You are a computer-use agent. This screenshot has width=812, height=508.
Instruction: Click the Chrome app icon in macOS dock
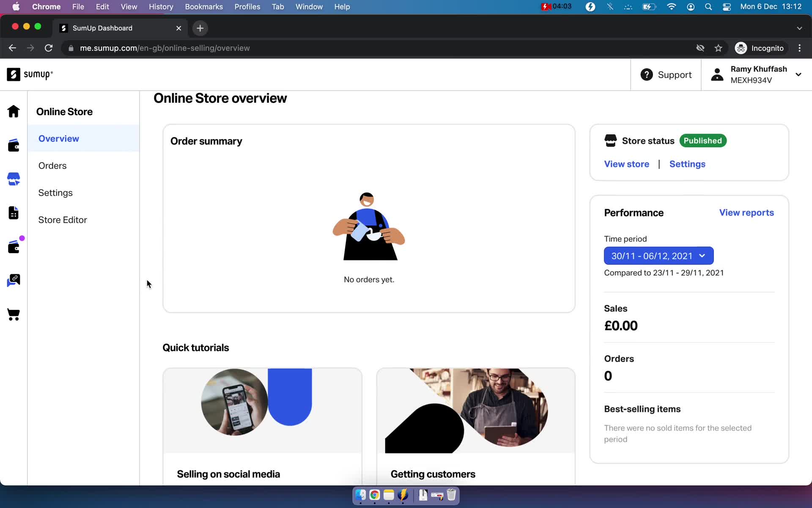coord(375,495)
